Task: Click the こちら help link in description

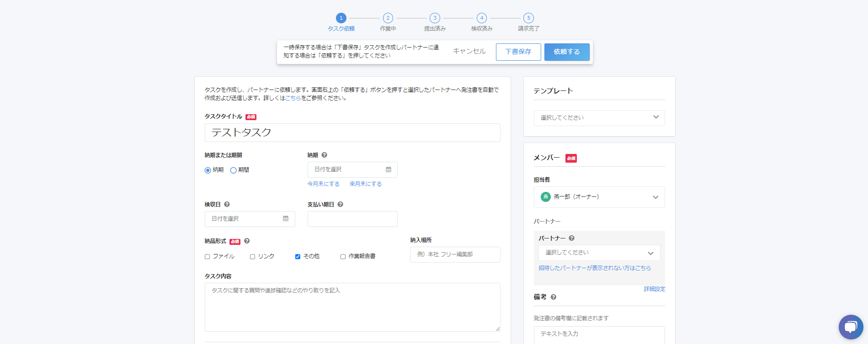Action: pos(293,98)
